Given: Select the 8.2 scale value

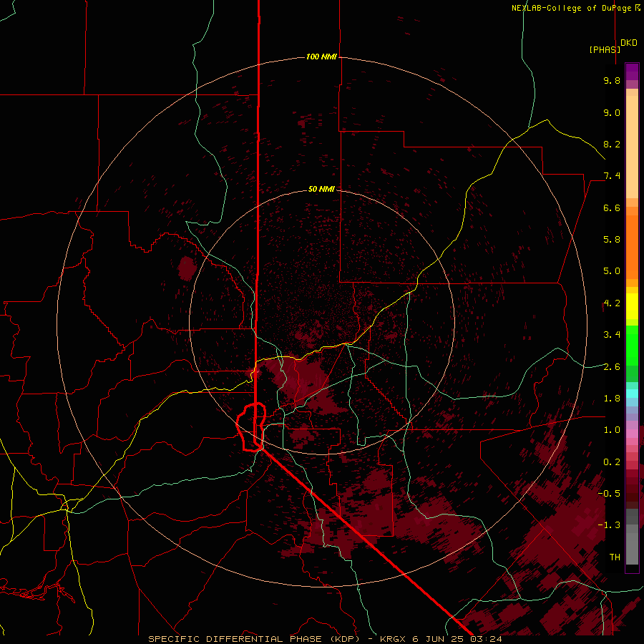Looking at the screenshot, I should point(612,144).
